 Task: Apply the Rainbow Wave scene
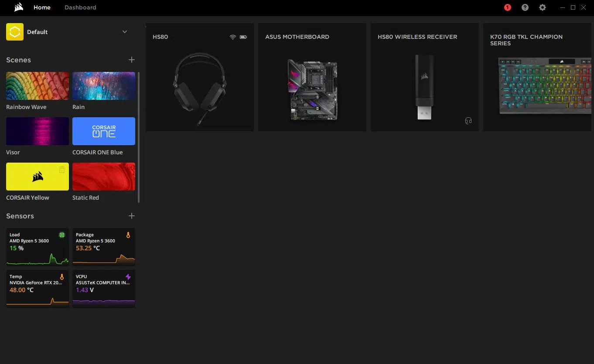(38, 86)
